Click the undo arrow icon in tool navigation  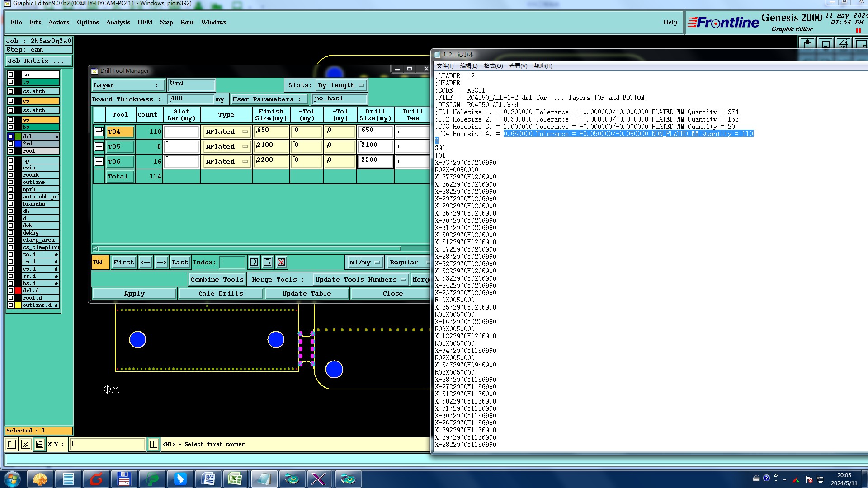(x=268, y=262)
